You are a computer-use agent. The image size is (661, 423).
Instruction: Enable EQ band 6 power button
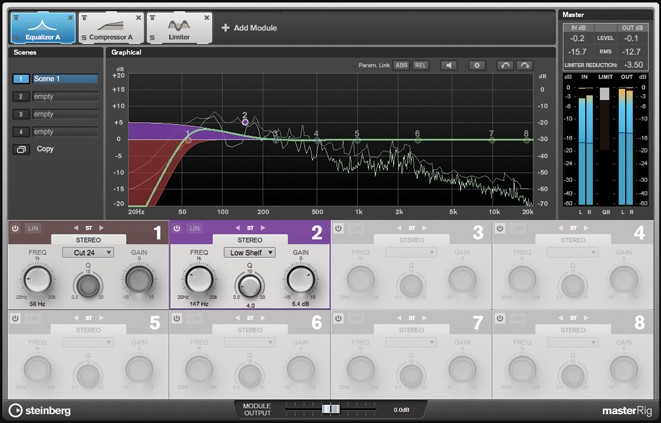pyautogui.click(x=177, y=318)
